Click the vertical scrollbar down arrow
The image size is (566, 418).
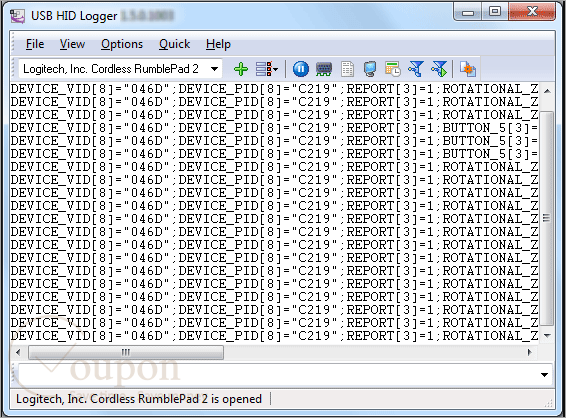547,335
